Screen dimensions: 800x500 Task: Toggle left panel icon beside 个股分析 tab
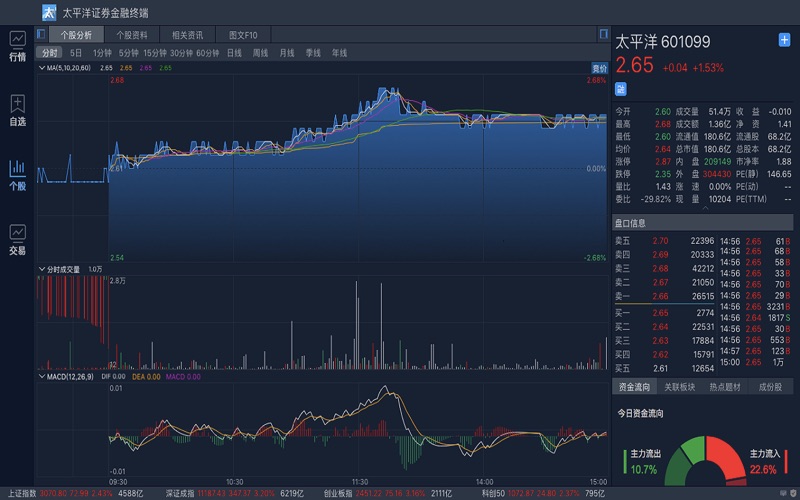pos(41,34)
